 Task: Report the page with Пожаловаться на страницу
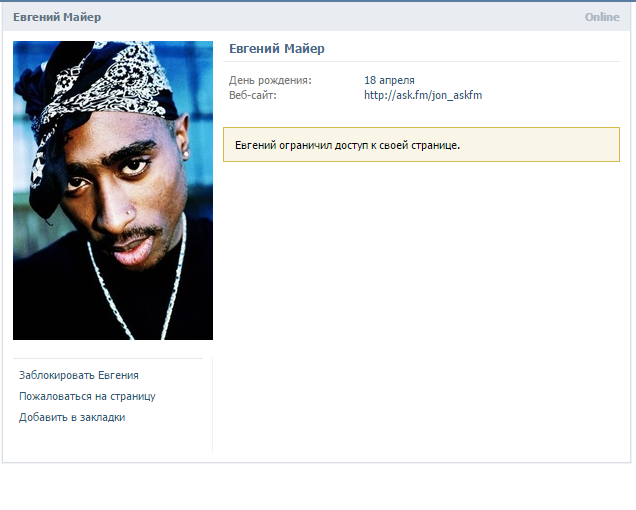[87, 396]
